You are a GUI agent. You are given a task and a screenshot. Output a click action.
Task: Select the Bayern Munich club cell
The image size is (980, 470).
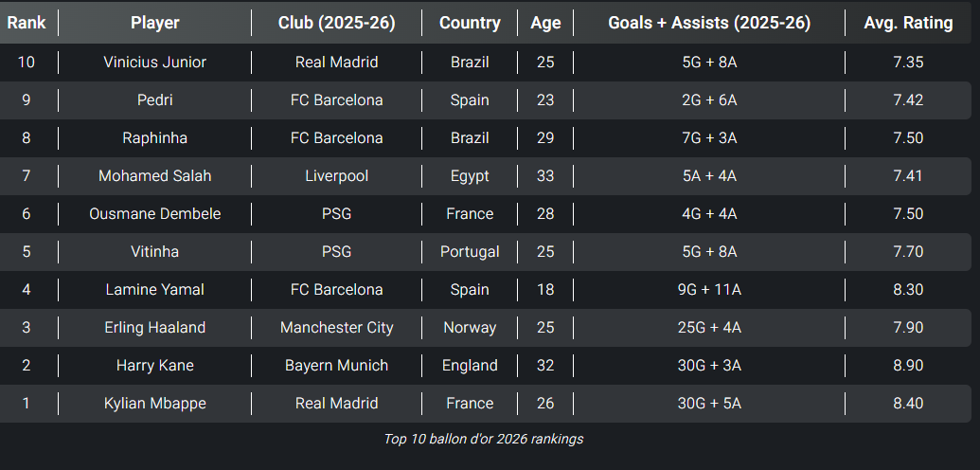336,366
